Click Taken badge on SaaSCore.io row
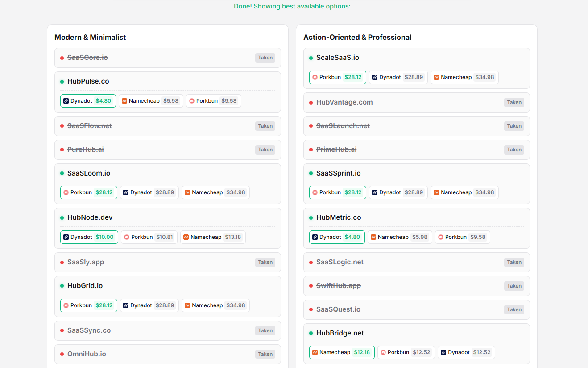The width and height of the screenshot is (588, 368). 265,58
